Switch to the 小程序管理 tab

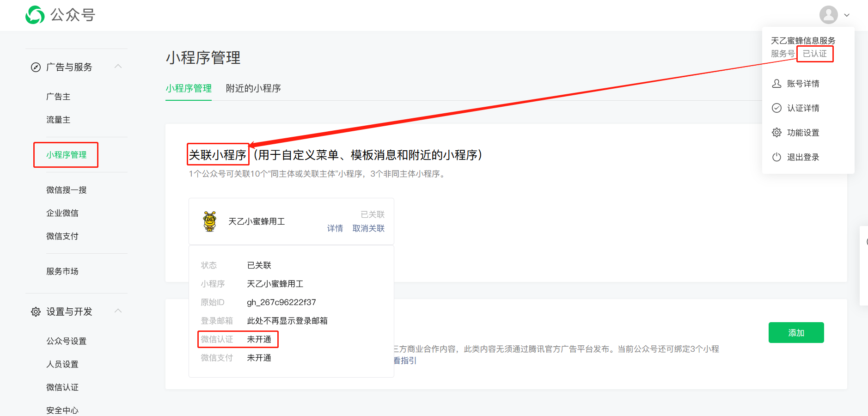pyautogui.click(x=189, y=88)
